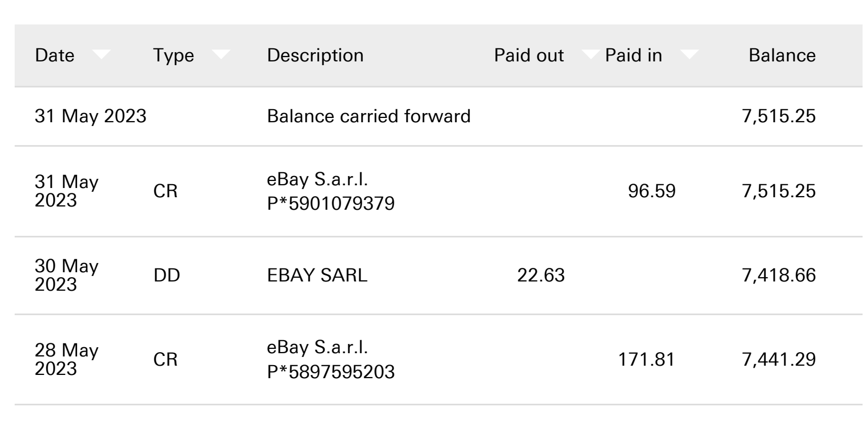Select the 22.63 paid out amount
The width and height of the screenshot is (868, 426).
[x=541, y=275]
